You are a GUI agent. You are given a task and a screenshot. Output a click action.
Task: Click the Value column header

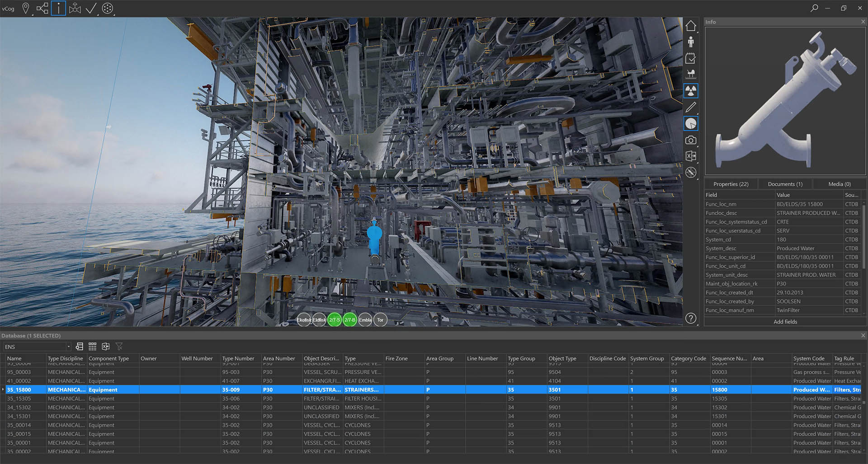(x=809, y=195)
